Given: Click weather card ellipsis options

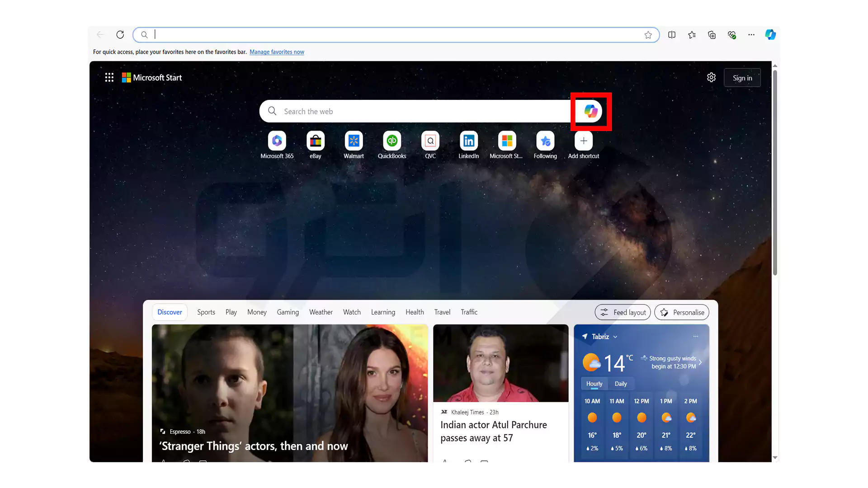Looking at the screenshot, I should point(696,336).
